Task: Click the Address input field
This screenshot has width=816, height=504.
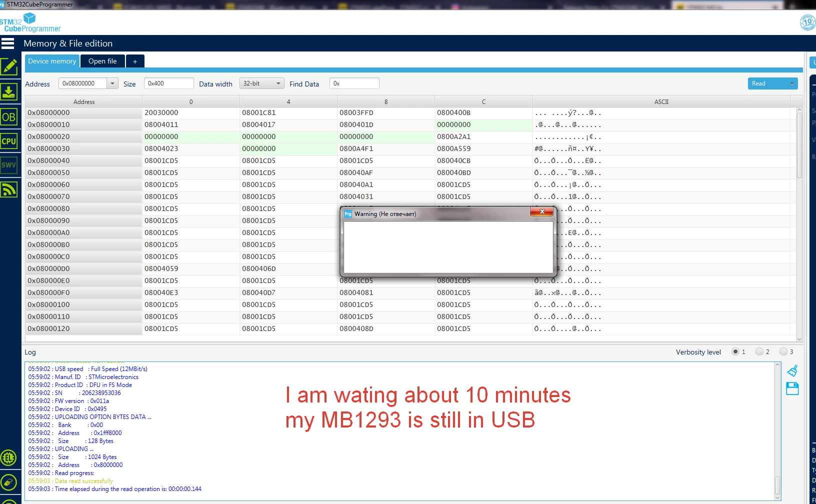Action: pos(83,83)
